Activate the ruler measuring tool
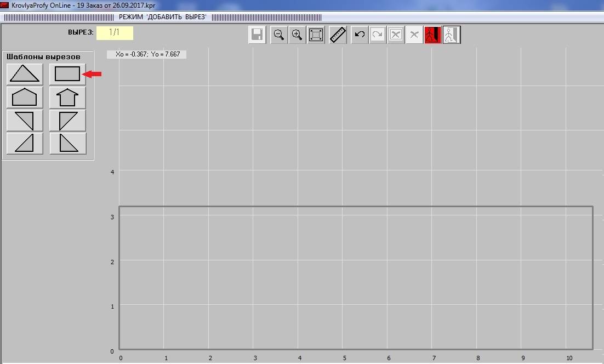The width and height of the screenshot is (604, 364). [x=338, y=35]
